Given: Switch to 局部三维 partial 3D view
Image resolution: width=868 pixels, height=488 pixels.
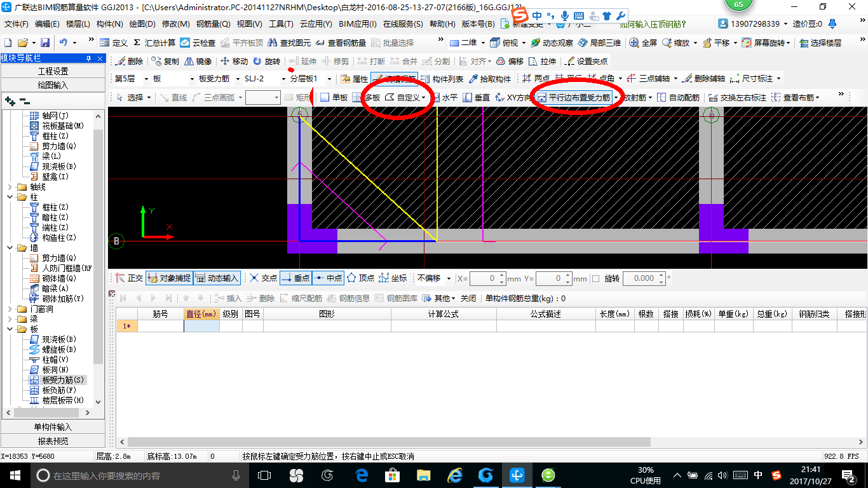Looking at the screenshot, I should pyautogui.click(x=599, y=43).
